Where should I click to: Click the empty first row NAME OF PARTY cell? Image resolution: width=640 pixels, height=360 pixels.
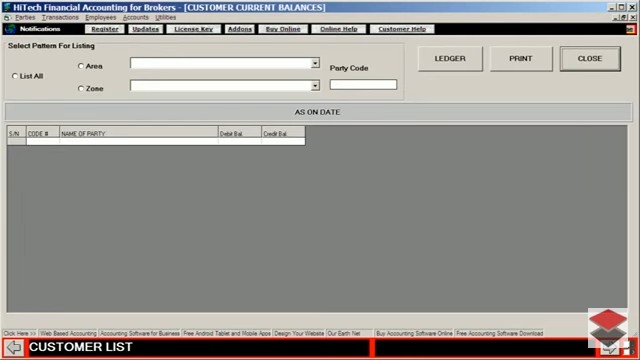pos(139,141)
